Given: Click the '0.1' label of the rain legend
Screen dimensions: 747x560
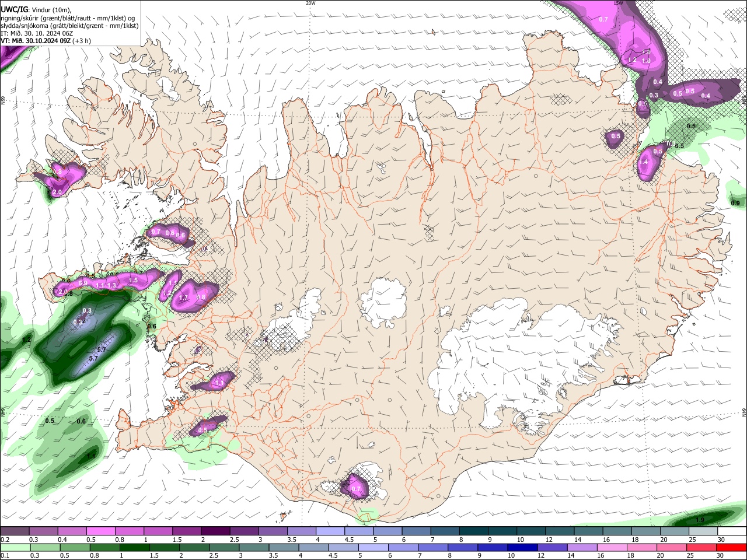Looking at the screenshot, I should [4, 556].
